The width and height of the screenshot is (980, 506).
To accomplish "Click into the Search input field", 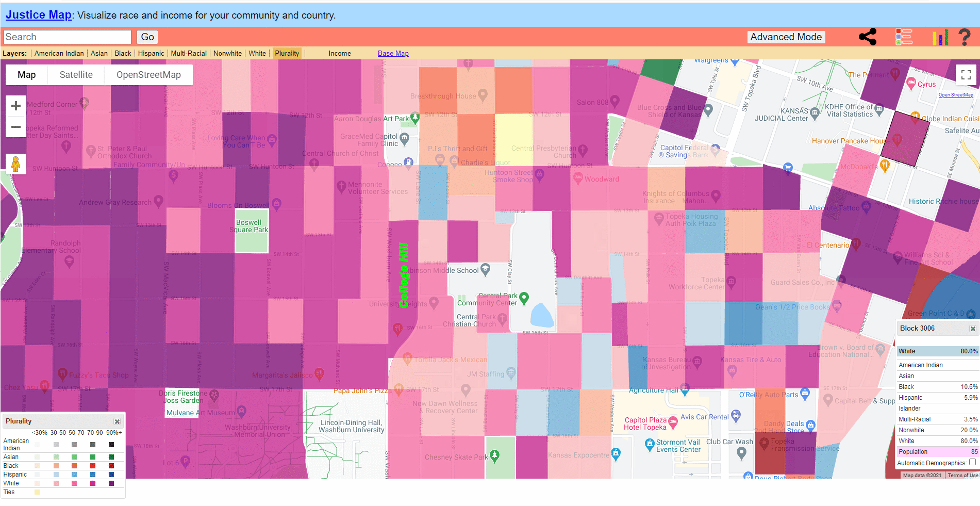I will (68, 37).
